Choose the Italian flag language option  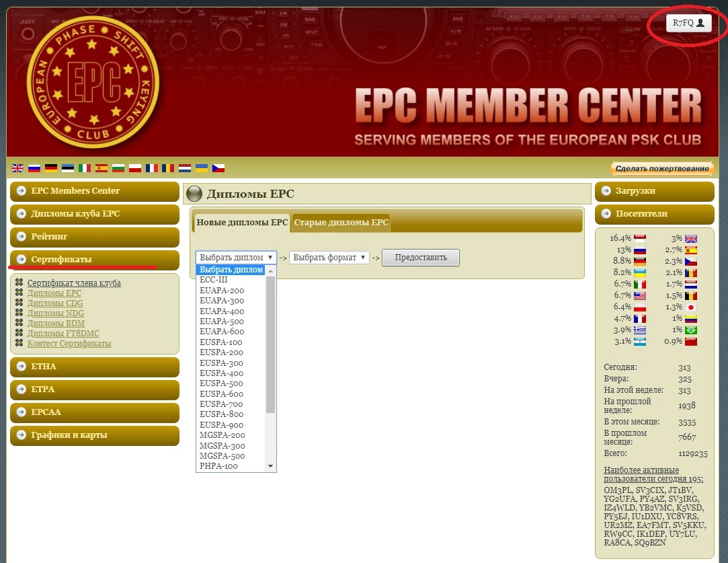tap(85, 168)
